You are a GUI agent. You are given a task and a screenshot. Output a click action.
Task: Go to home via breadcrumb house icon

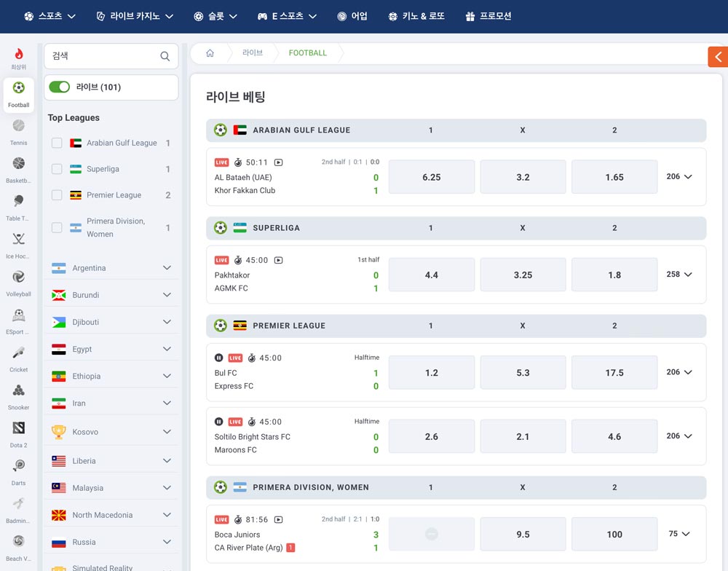tap(210, 53)
